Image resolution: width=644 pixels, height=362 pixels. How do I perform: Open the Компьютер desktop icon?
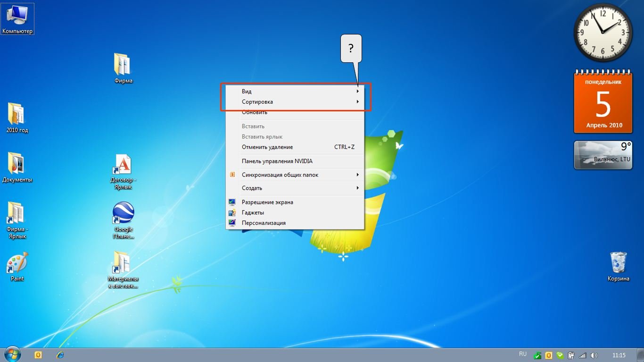coord(17,18)
